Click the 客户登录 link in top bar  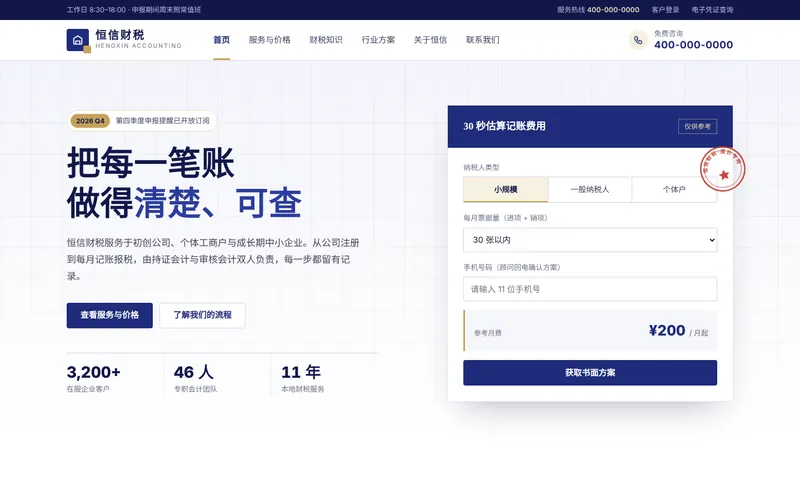pyautogui.click(x=665, y=10)
